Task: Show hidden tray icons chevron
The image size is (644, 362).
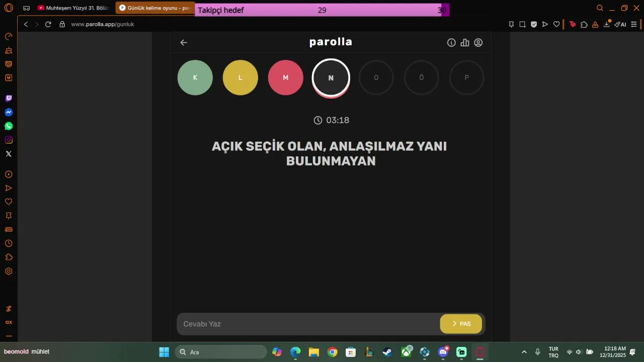Action: click(x=524, y=352)
